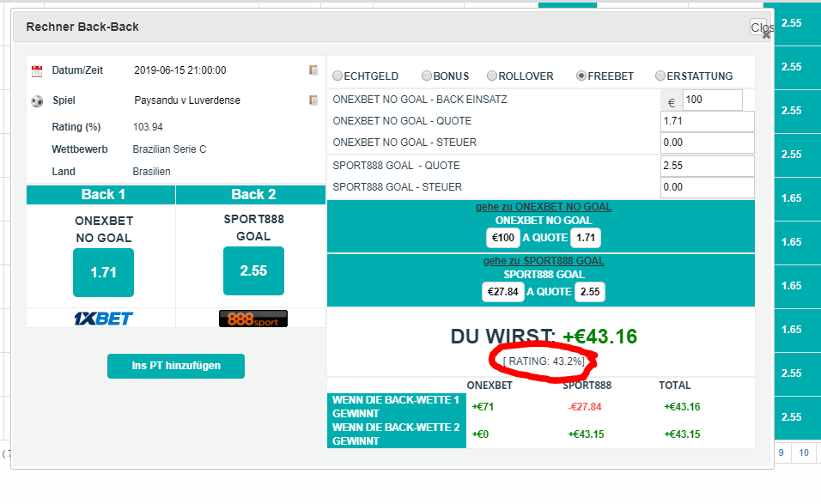Edit the SPORT888 GOAL Quote field
This screenshot has height=504, width=821.
tap(708, 166)
